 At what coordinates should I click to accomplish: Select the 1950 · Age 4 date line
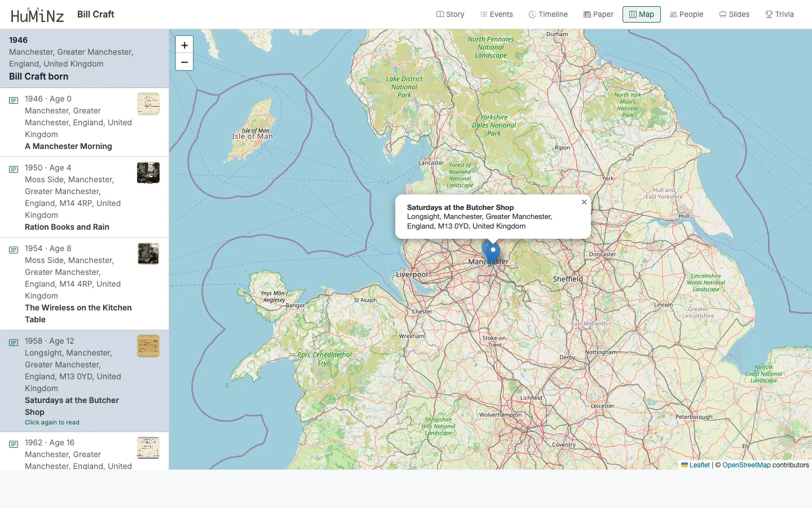[48, 168]
